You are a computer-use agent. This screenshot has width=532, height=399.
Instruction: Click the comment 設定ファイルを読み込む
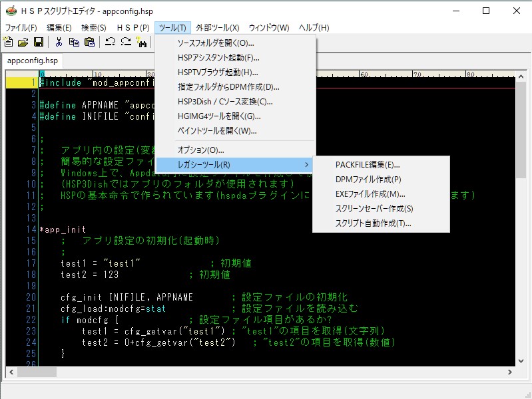300,309
